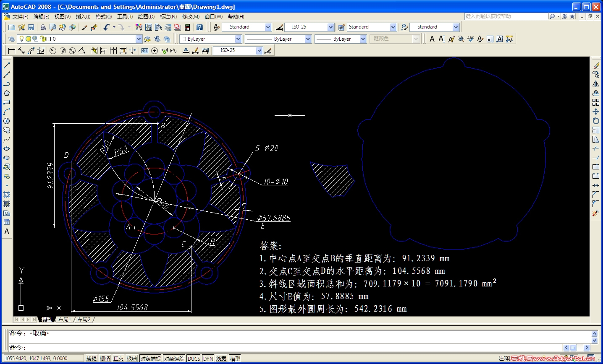Click the Plot printer icon
This screenshot has width=603, height=364.
43,27
